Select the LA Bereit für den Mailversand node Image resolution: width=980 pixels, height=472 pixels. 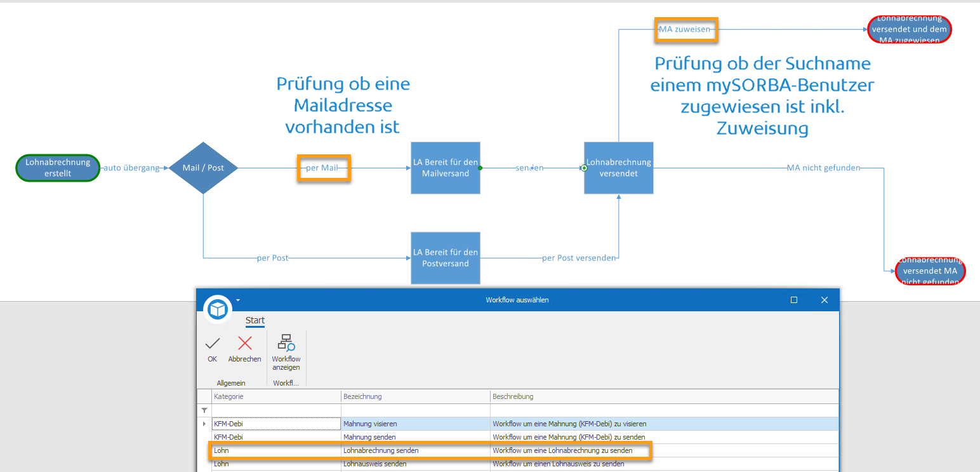446,168
